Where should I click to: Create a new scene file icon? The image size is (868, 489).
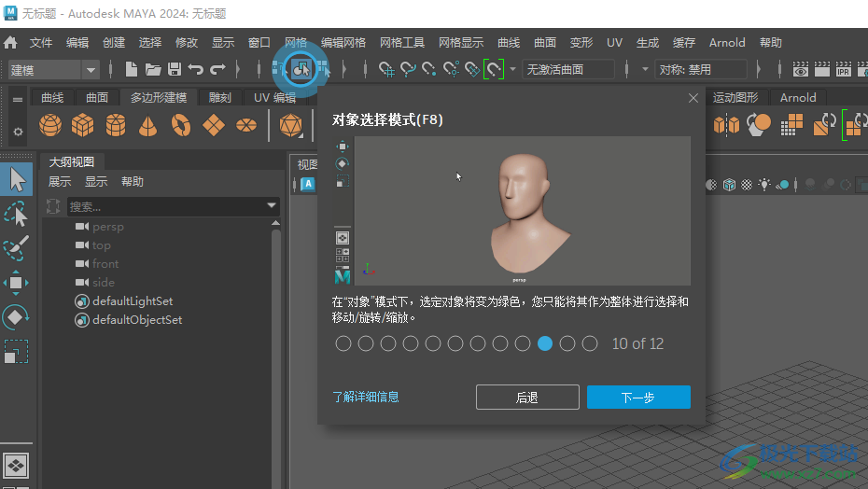tap(132, 69)
